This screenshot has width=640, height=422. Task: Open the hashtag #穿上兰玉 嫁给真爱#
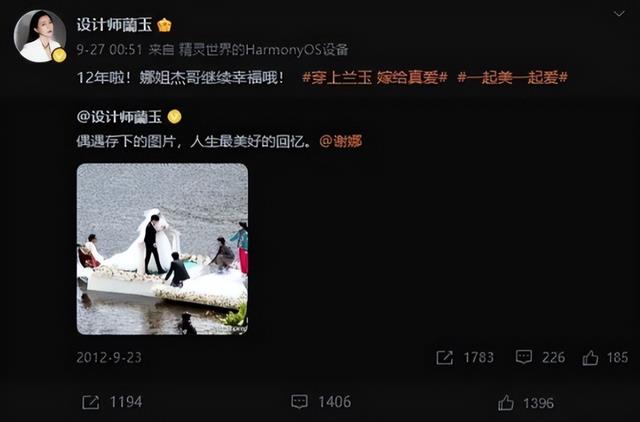(375, 77)
